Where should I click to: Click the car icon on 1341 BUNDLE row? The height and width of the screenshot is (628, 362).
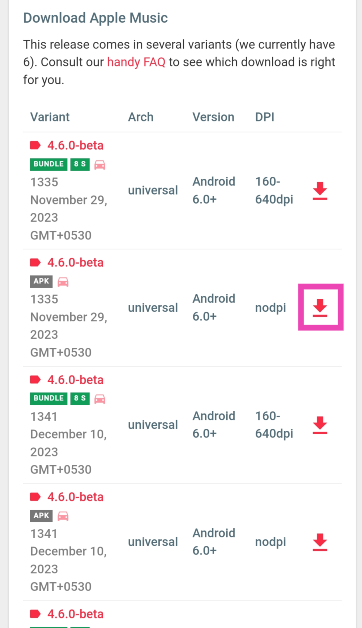pyautogui.click(x=100, y=399)
